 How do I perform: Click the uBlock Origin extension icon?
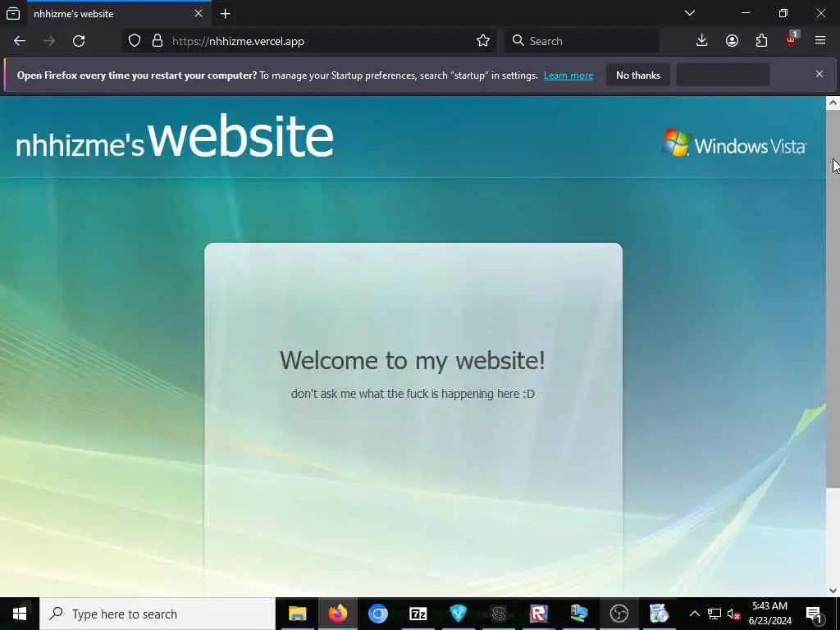792,39
